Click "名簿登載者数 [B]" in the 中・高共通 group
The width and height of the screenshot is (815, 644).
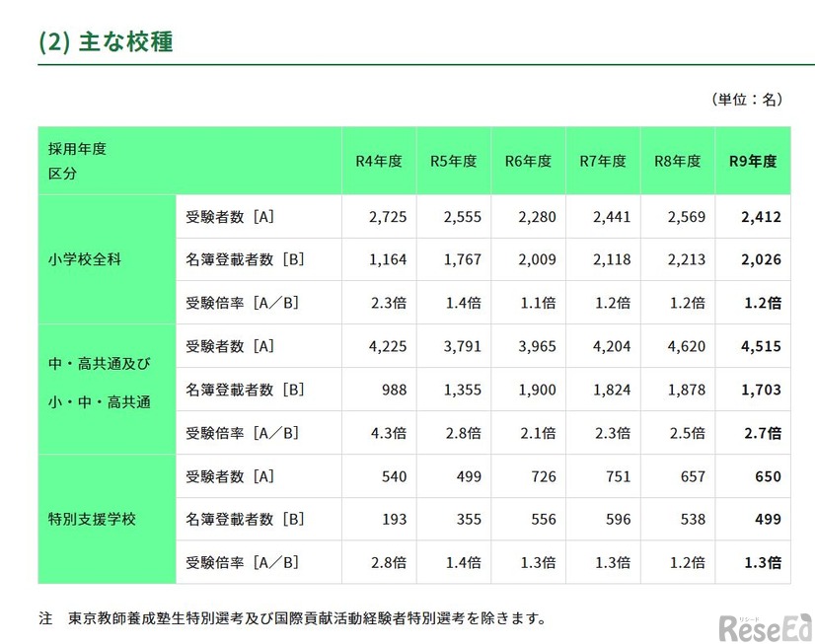[245, 390]
